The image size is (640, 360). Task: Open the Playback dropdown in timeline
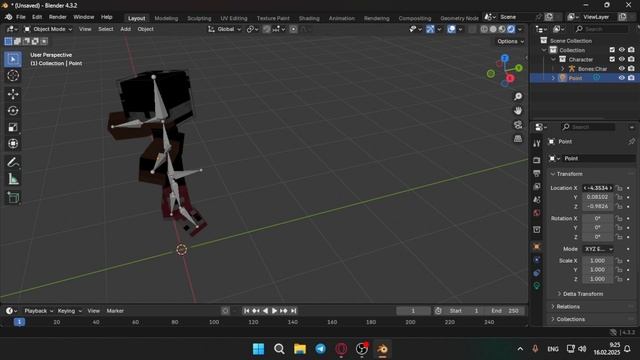point(38,311)
